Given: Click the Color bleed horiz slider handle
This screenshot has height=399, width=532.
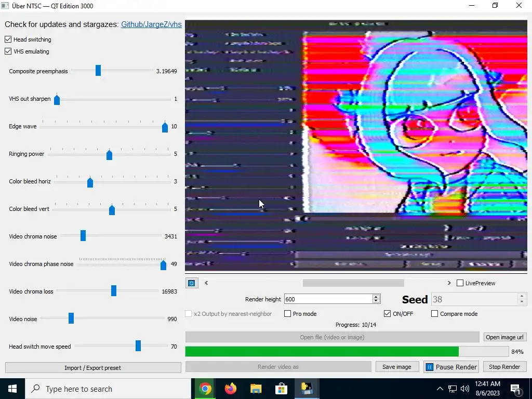Looking at the screenshot, I should click(90, 181).
